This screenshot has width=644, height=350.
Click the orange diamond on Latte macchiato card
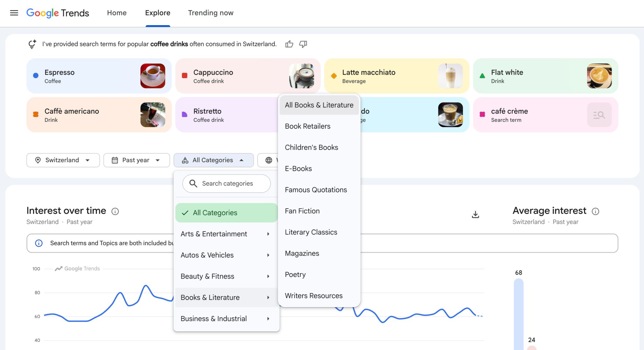click(x=334, y=76)
